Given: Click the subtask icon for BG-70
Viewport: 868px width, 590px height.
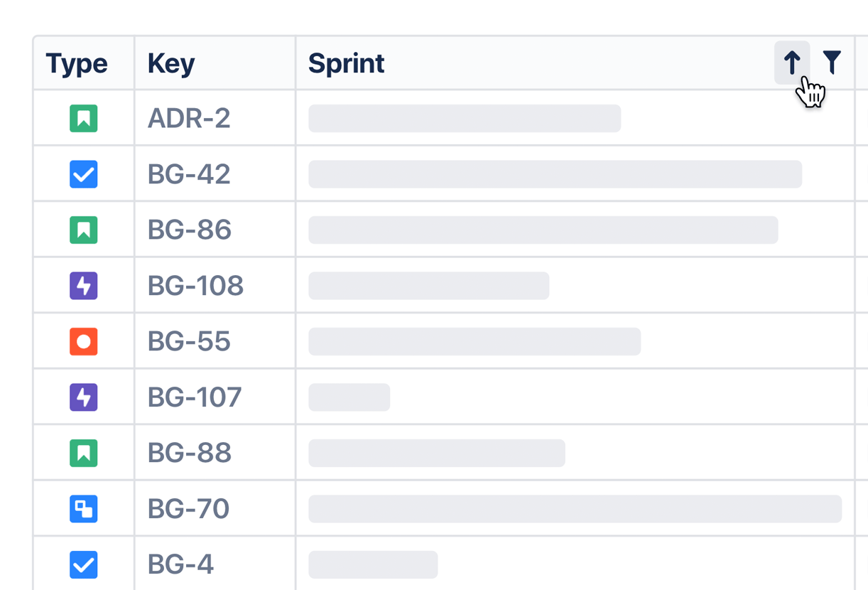Looking at the screenshot, I should [x=83, y=509].
